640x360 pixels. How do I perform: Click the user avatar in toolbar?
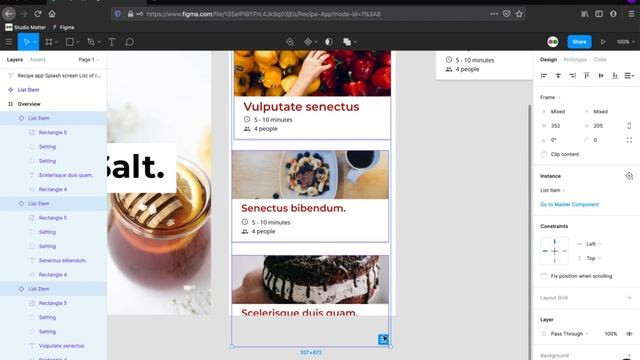553,42
